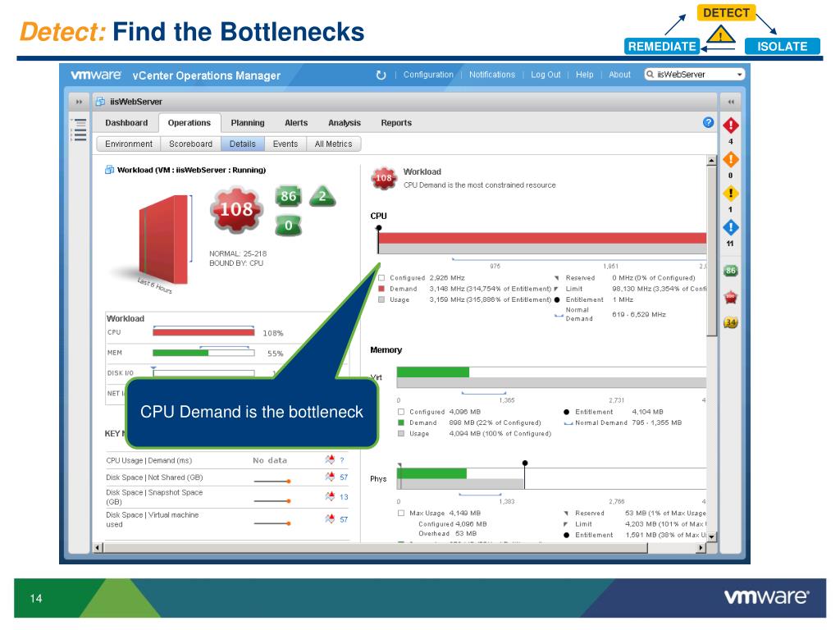
Task: Toggle the red CPU Demand legend box
Action: pyautogui.click(x=381, y=289)
